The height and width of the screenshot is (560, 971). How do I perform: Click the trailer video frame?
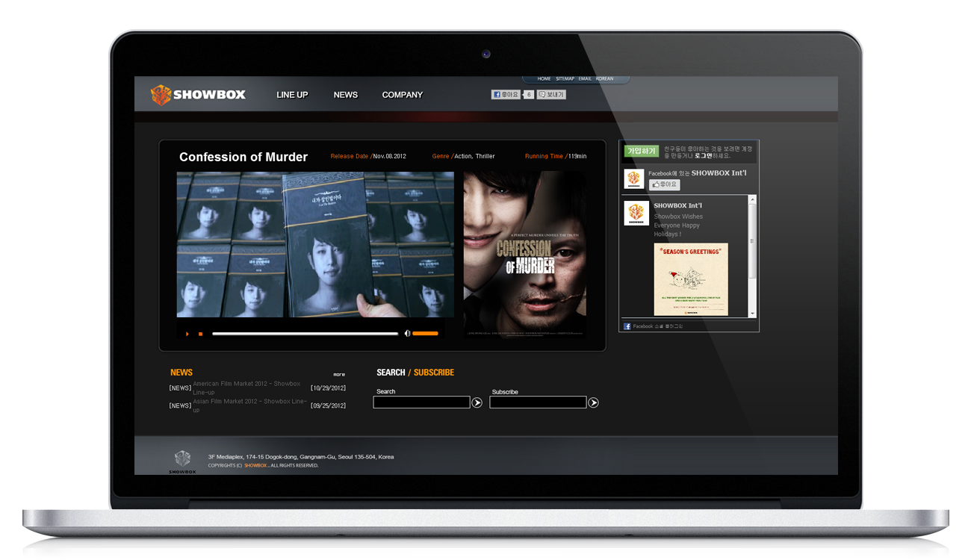coord(315,245)
